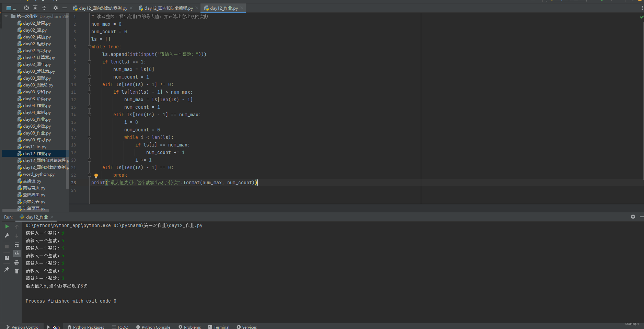
Task: Open Services tool window
Action: point(246,327)
